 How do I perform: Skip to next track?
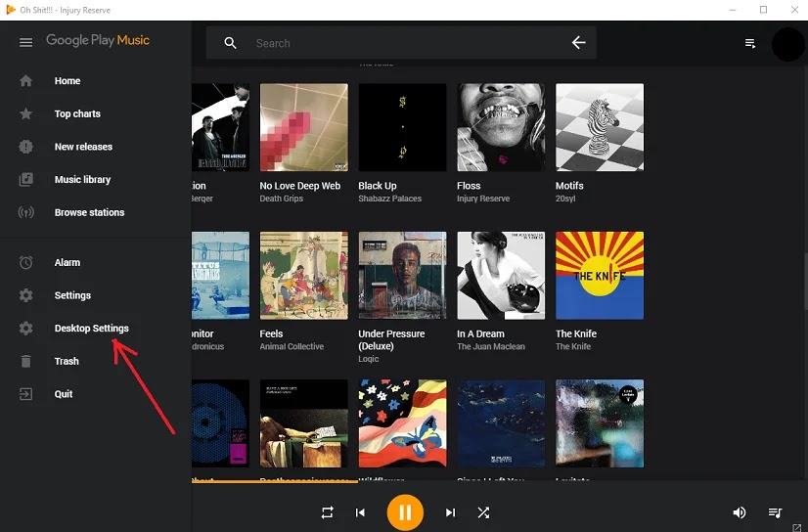click(450, 512)
